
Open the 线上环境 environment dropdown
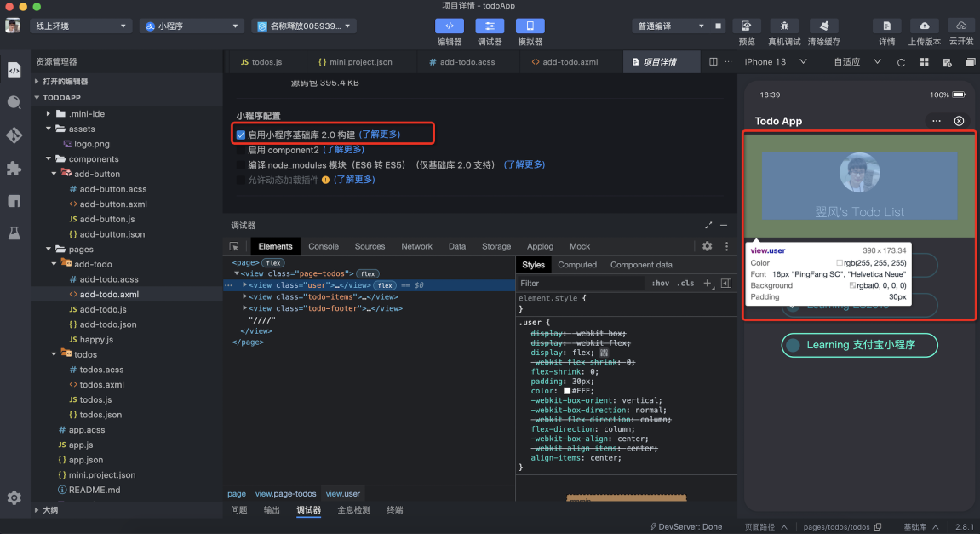coord(81,26)
